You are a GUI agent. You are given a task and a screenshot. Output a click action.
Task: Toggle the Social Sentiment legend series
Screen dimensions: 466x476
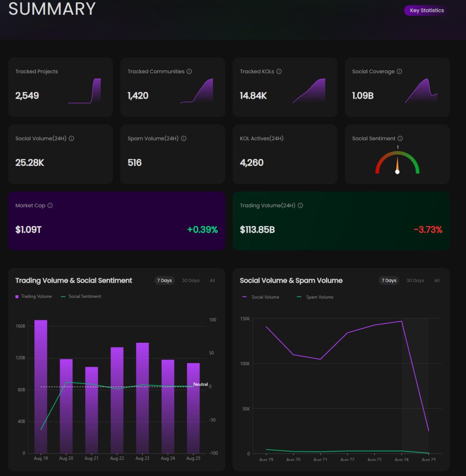[x=81, y=296]
